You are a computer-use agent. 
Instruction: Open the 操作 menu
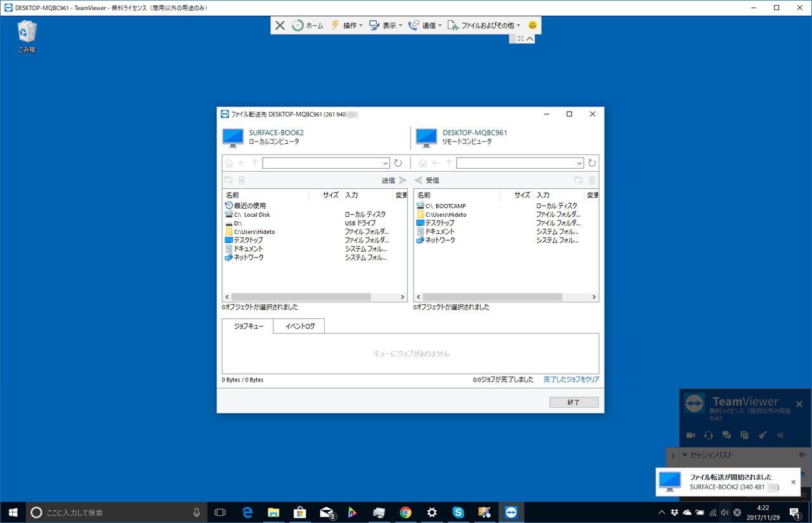(346, 25)
